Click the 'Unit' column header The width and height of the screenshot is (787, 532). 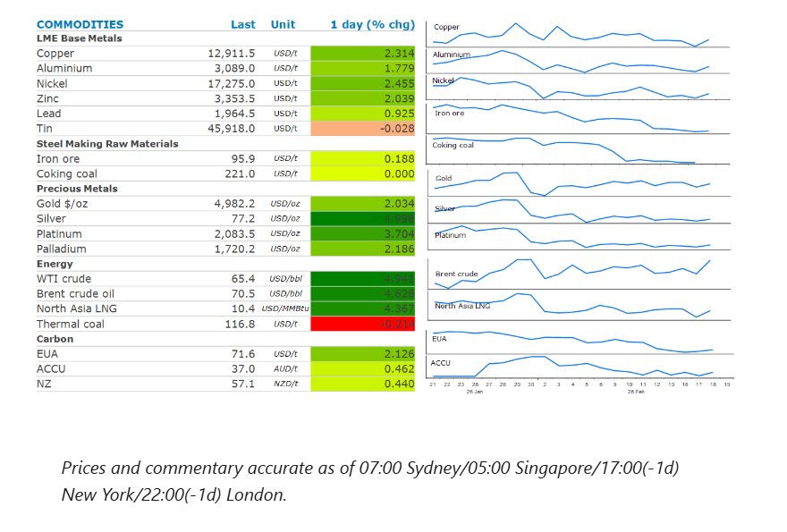[x=283, y=25]
